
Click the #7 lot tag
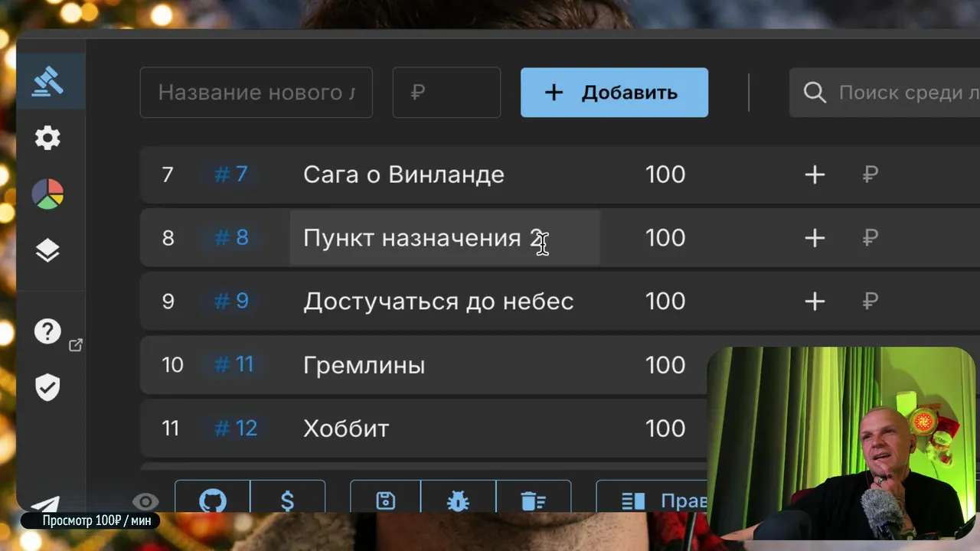tap(230, 174)
